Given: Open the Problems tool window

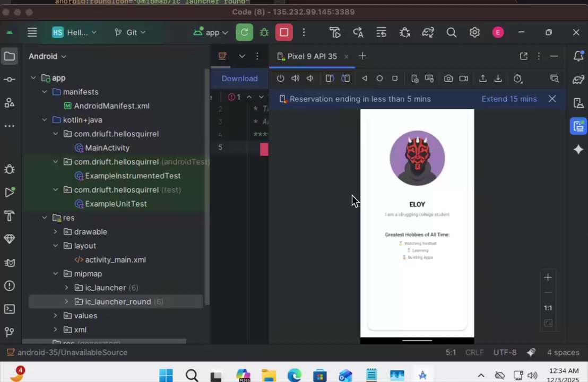Looking at the screenshot, I should [x=10, y=286].
